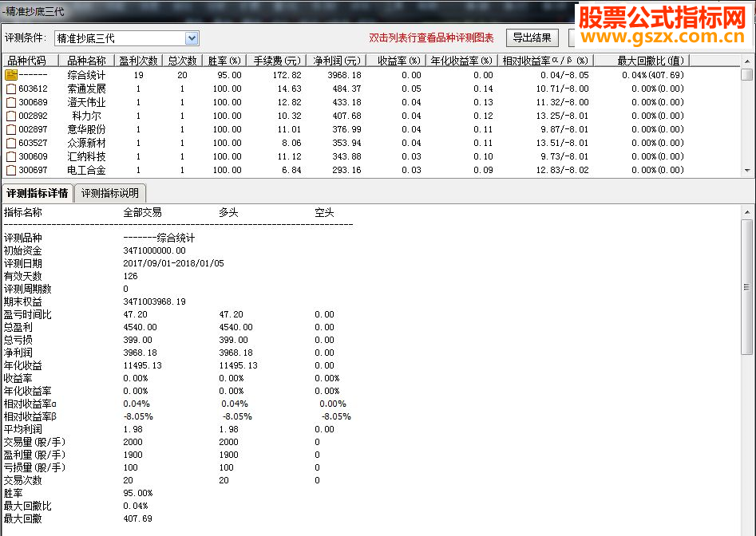Viewport: 756px width, 536px height.
Task: Click the document icon for 300697
Action: [11, 170]
